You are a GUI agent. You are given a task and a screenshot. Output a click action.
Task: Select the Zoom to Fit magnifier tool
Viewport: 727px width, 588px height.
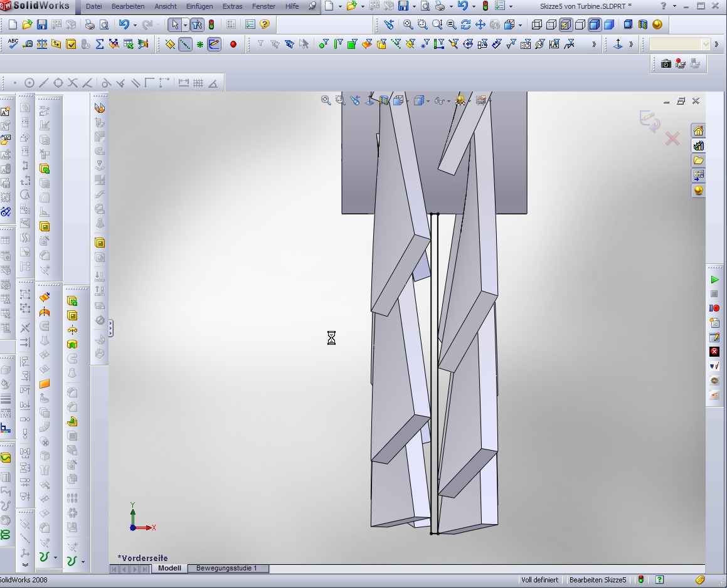(x=408, y=25)
